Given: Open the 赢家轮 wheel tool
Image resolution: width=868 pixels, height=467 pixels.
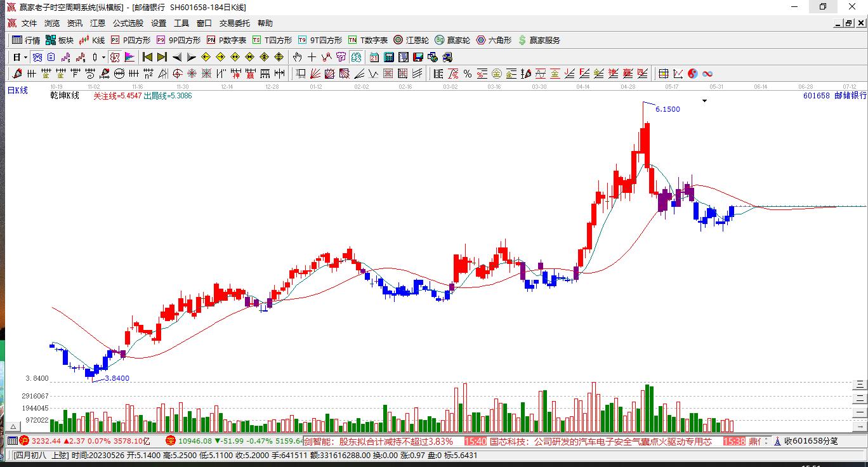Looking at the screenshot, I should pyautogui.click(x=452, y=40).
